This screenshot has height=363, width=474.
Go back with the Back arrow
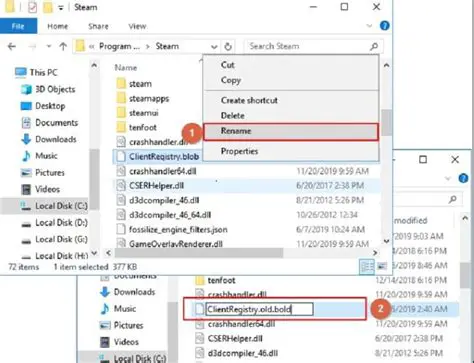(x=12, y=46)
